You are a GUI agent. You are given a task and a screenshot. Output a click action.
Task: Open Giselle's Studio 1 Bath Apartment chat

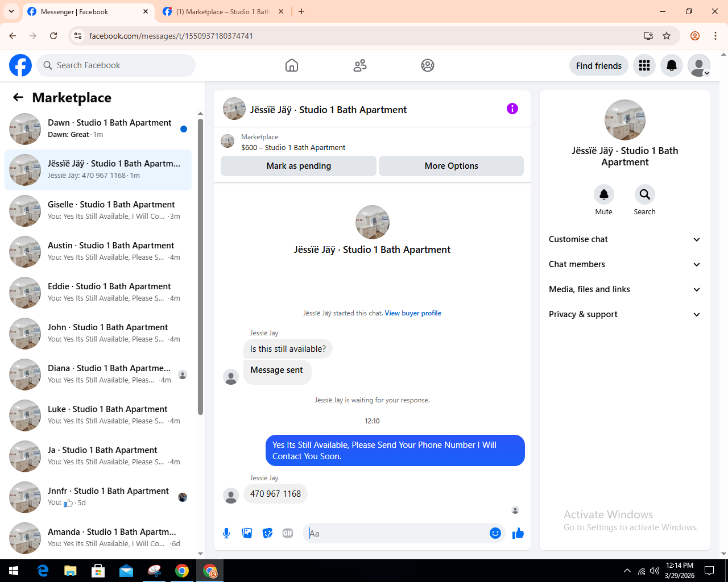[x=98, y=211]
